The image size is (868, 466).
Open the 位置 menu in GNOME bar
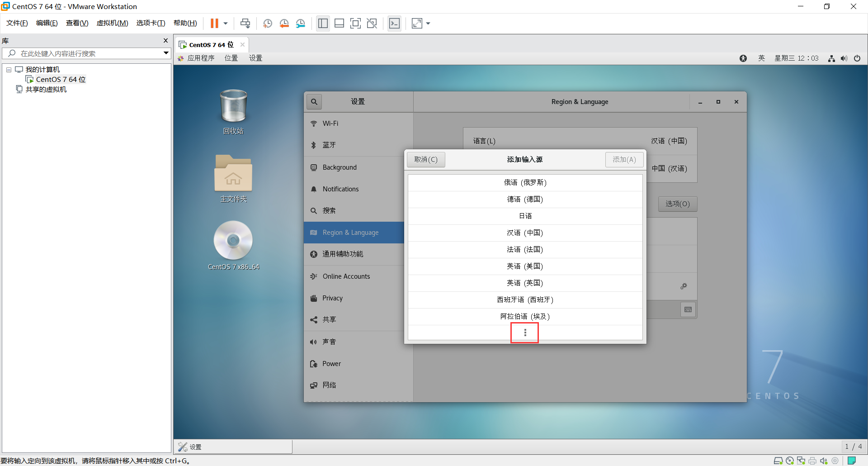click(x=231, y=58)
